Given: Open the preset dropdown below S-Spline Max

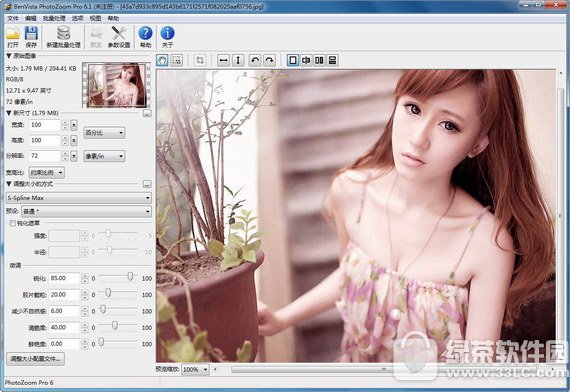Looking at the screenshot, I should tap(87, 211).
